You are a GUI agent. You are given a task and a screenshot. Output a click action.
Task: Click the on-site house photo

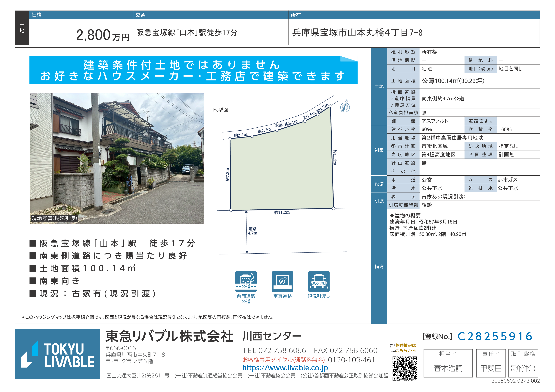pos(117,158)
